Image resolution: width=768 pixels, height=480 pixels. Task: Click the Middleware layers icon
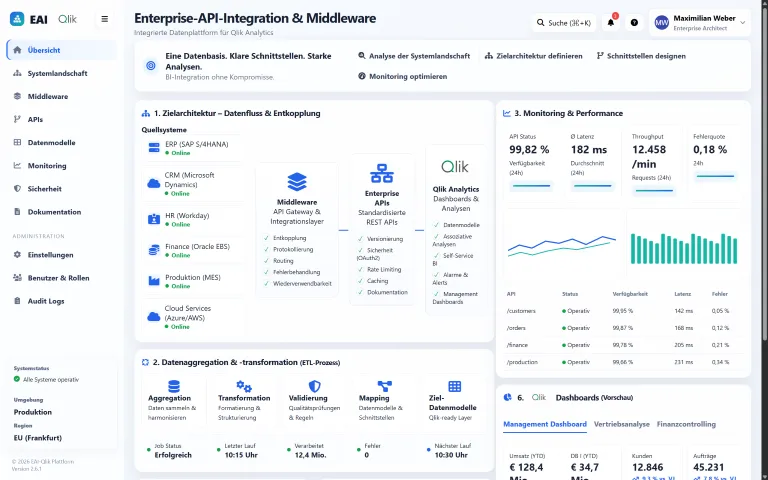297,182
